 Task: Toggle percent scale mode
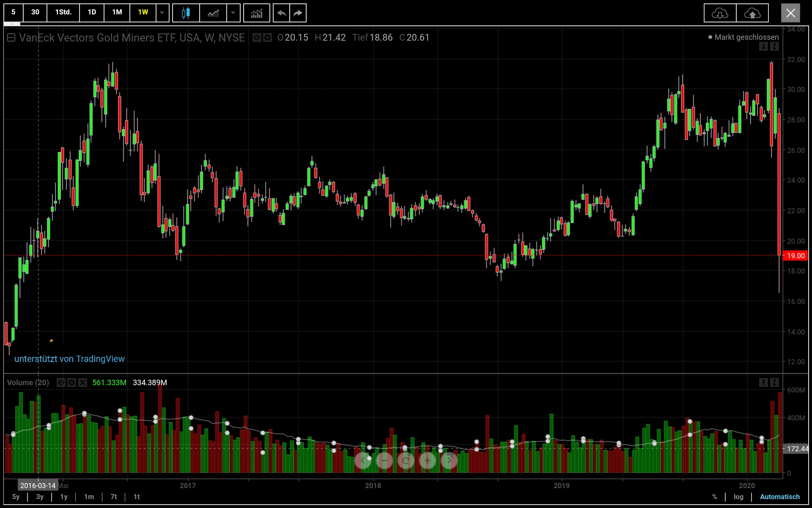click(x=715, y=497)
